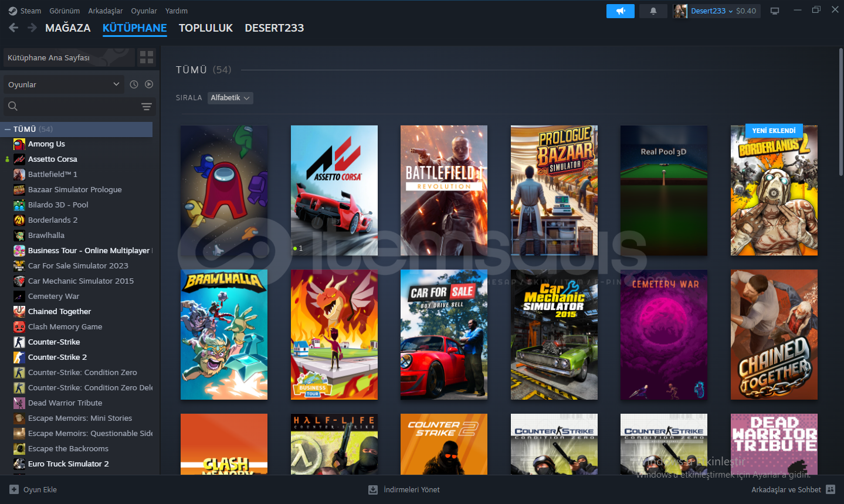This screenshot has height=504, width=844.
Task: Open the Arkadaşlar menu
Action: [x=106, y=11]
